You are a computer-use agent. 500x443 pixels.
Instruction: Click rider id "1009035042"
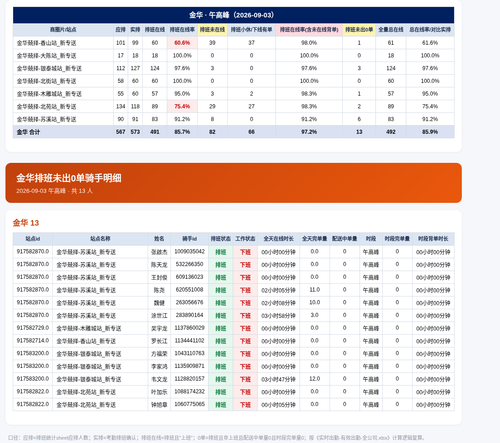pyautogui.click(x=189, y=251)
